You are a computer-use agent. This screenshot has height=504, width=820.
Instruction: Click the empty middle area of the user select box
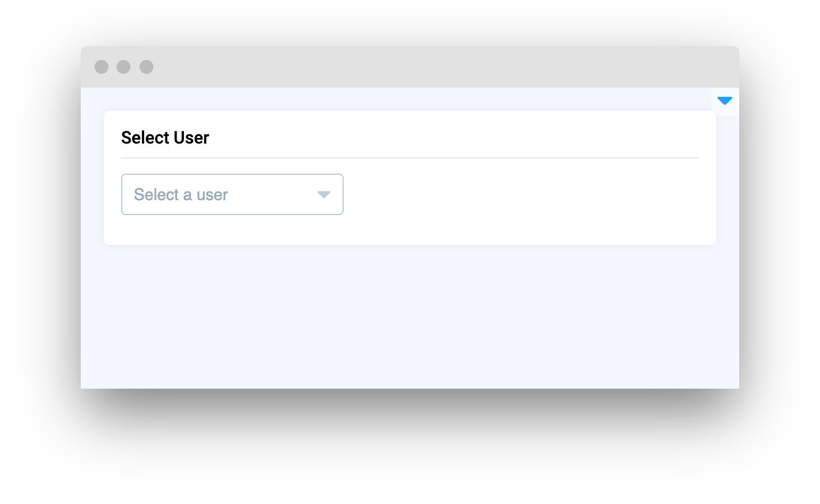pos(271,195)
